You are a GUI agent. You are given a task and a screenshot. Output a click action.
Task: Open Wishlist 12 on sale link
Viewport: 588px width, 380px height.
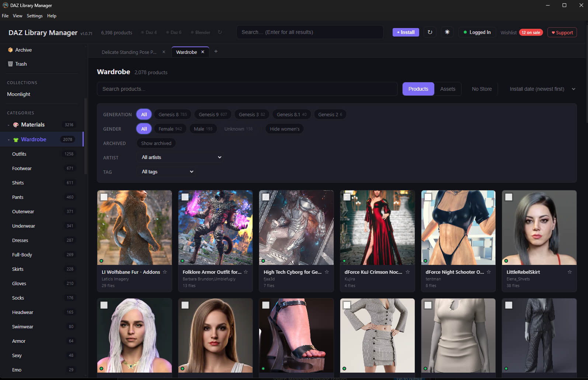pos(521,32)
